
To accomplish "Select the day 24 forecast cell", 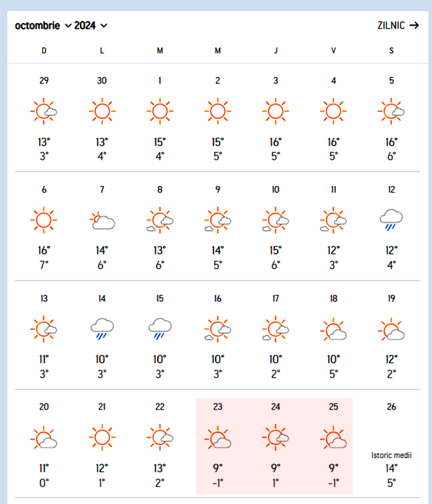I will click(276, 446).
